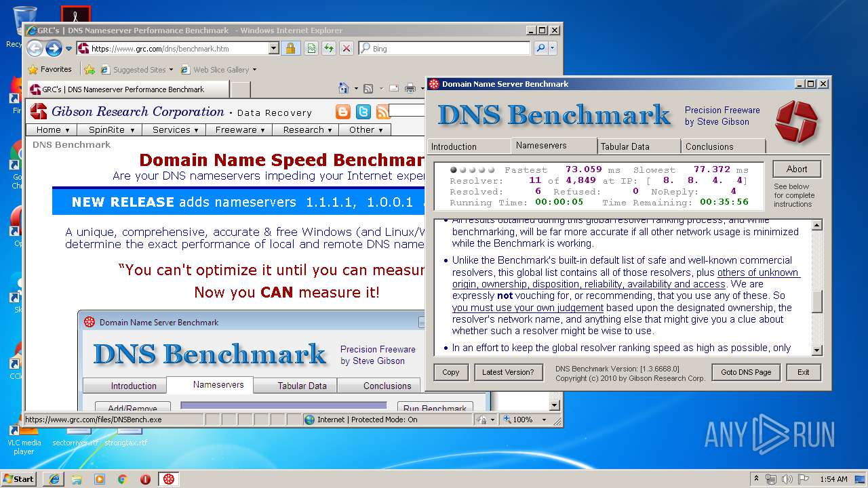This screenshot has height=488, width=868.
Task: Click the IE Home icon
Action: (x=344, y=88)
